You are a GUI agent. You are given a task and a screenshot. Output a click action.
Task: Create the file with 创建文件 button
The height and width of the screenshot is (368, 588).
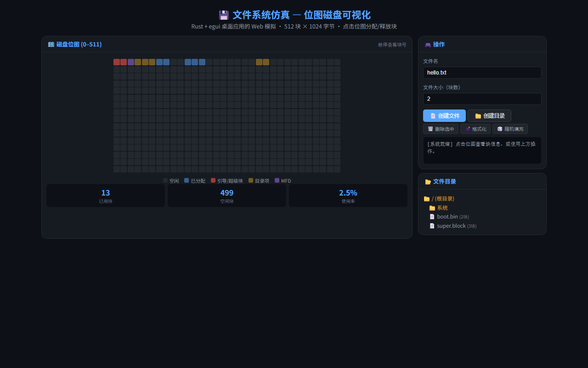444,116
